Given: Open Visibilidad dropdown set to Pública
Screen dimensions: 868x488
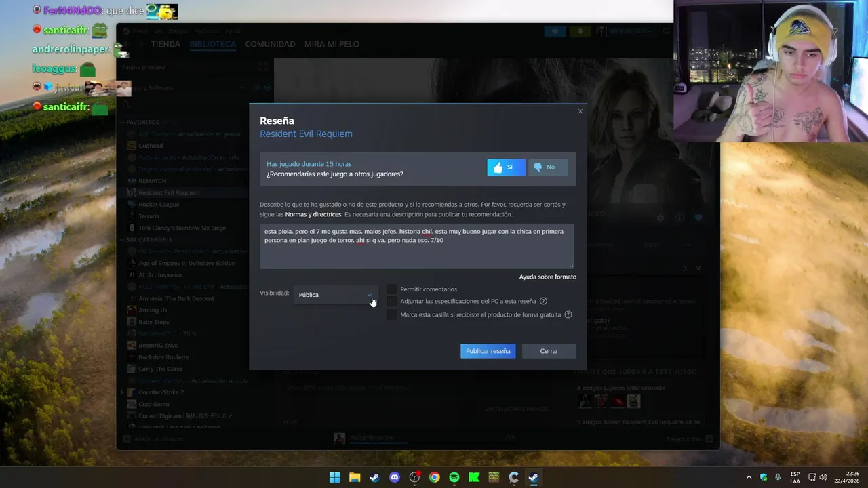Looking at the screenshot, I should click(336, 295).
